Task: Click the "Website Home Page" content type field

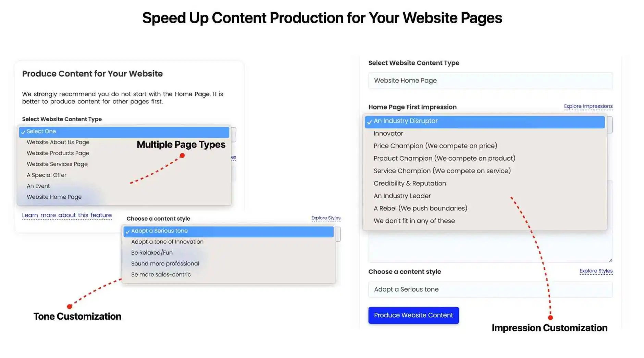Action: (x=490, y=81)
